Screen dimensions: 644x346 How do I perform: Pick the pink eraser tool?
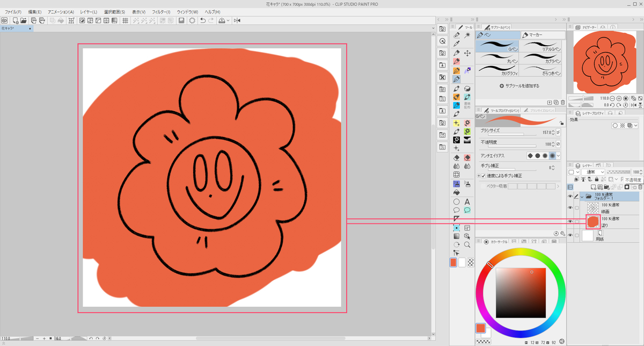click(467, 158)
